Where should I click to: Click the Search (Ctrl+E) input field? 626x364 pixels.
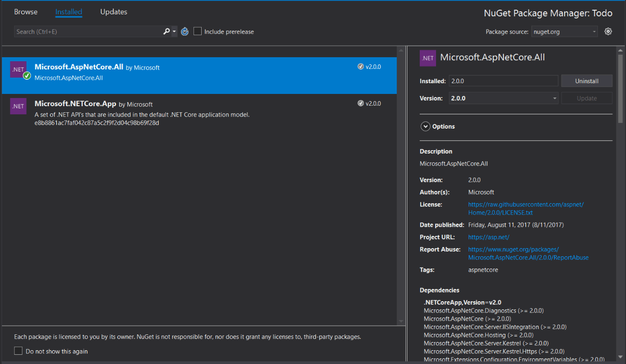88,32
